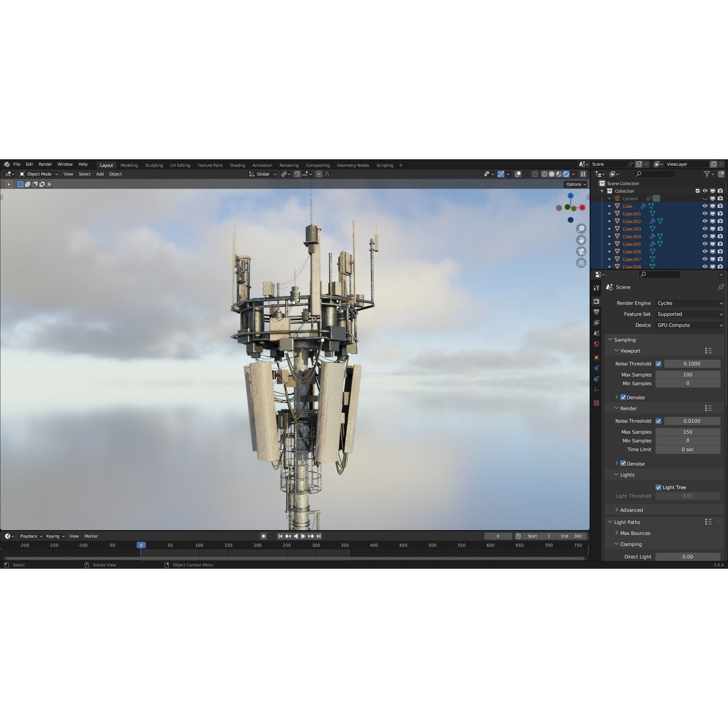Open the Output Properties tab
Screen dimensions: 728x728
coord(596,312)
